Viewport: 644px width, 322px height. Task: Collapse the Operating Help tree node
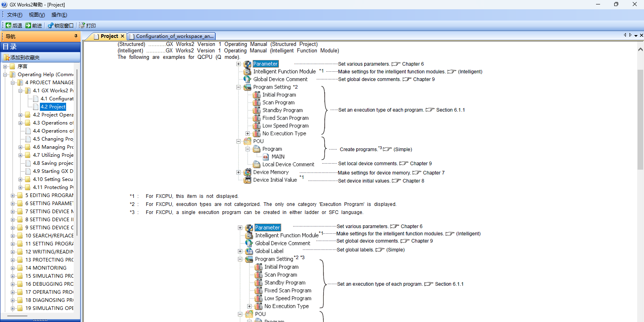(5, 75)
